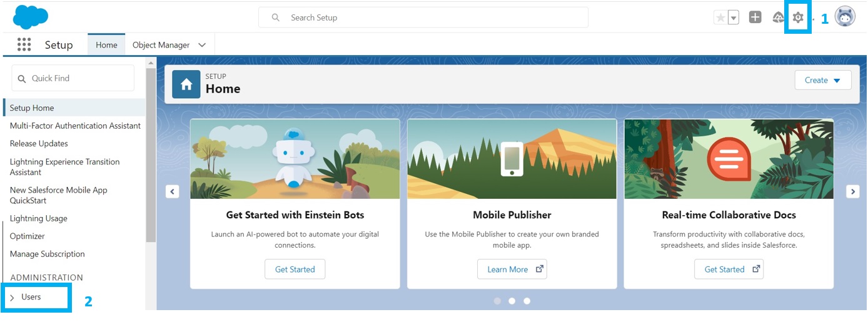This screenshot has width=868, height=327.
Task: Select the second carousel page dot
Action: (x=512, y=301)
